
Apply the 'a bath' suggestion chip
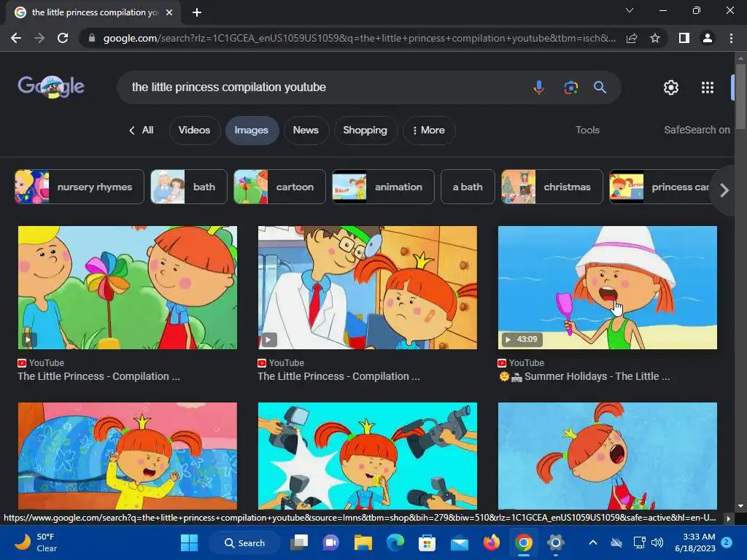pyautogui.click(x=468, y=187)
